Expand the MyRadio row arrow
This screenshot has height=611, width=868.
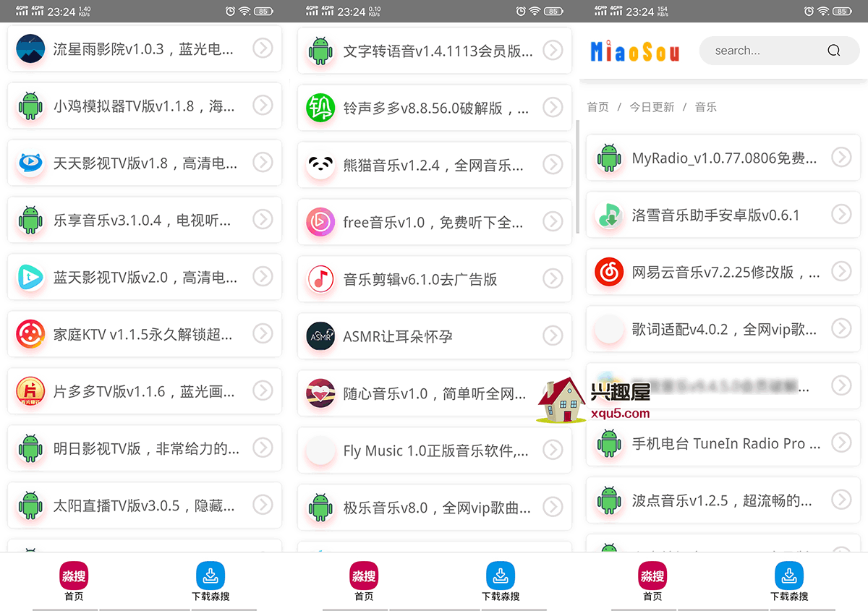(x=841, y=157)
